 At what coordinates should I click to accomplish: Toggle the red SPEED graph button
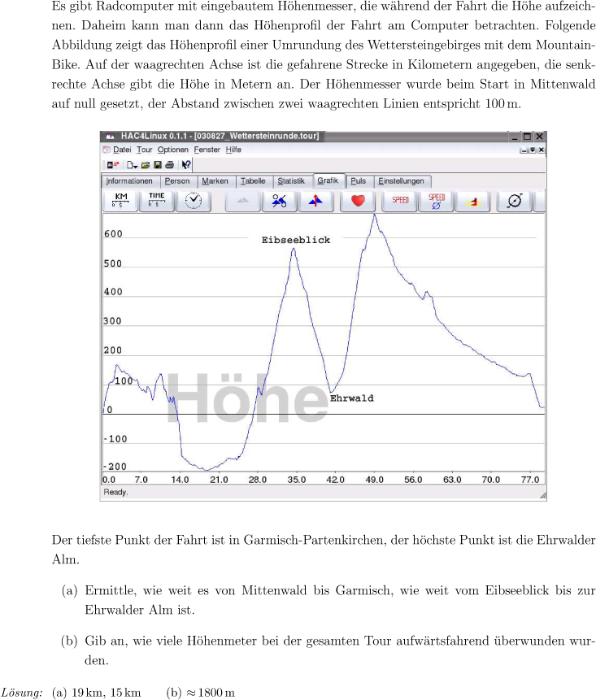pos(400,201)
